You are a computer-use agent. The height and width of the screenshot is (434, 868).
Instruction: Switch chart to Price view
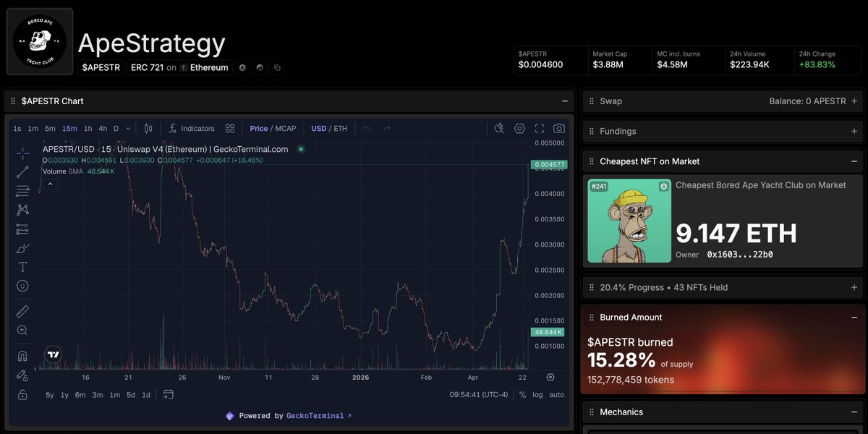[259, 129]
